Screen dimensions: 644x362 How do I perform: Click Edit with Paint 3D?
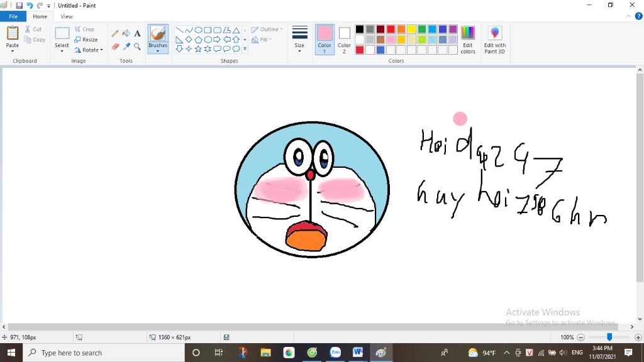coord(494,40)
